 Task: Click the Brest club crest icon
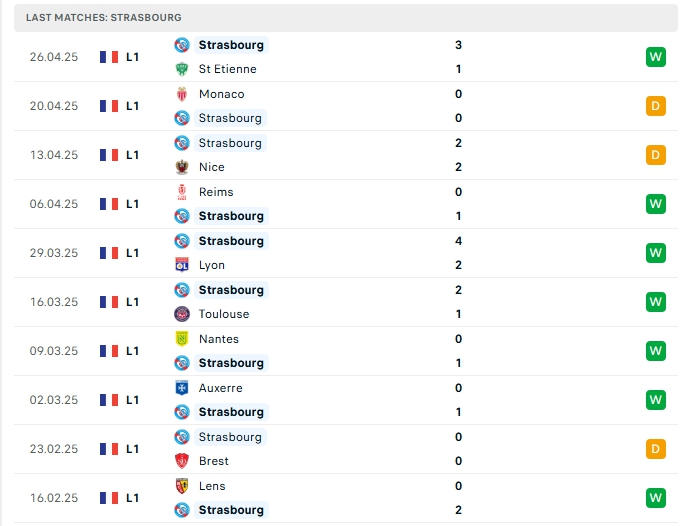click(182, 461)
